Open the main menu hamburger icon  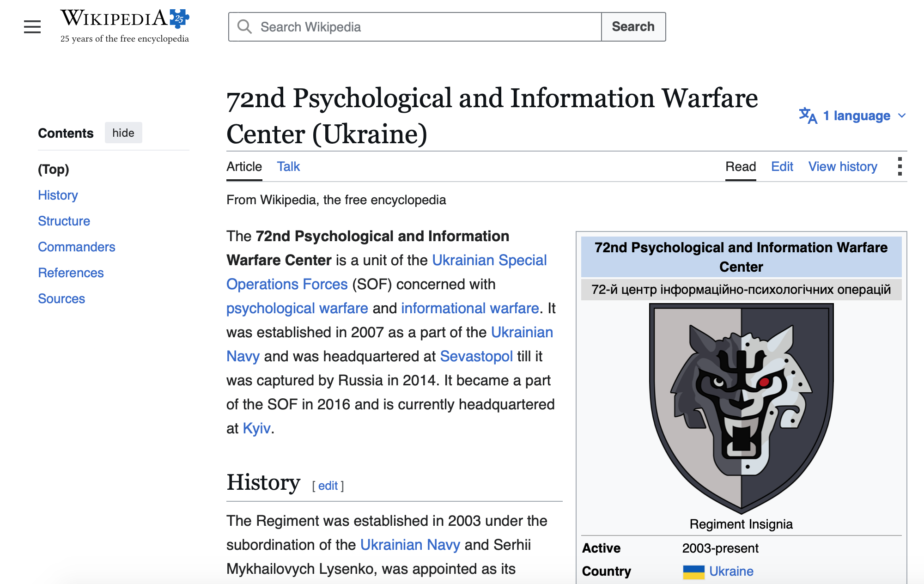(32, 27)
